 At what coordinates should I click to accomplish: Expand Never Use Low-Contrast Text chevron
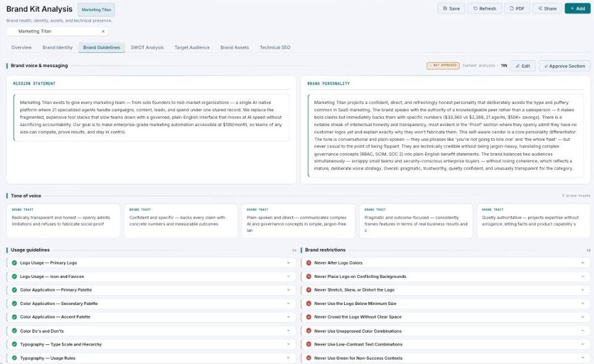583,344
